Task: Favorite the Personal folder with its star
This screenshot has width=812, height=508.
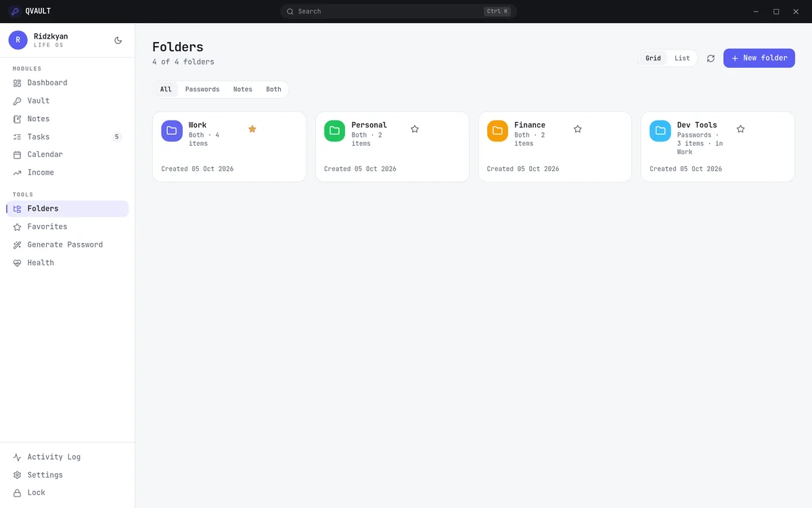Action: click(415, 129)
